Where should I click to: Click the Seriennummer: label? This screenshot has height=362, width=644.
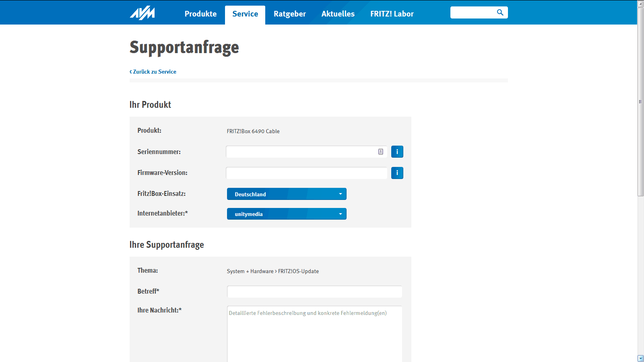click(x=159, y=152)
